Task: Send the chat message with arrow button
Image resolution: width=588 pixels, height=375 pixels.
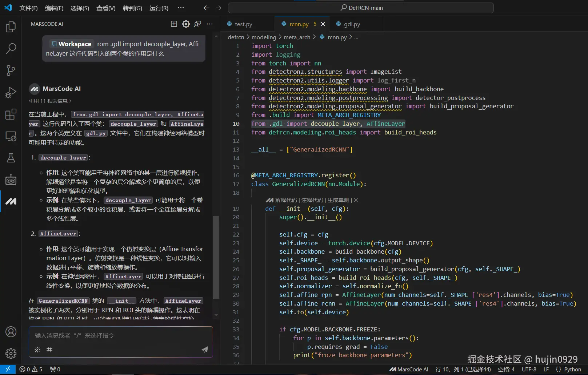Action: (205, 349)
